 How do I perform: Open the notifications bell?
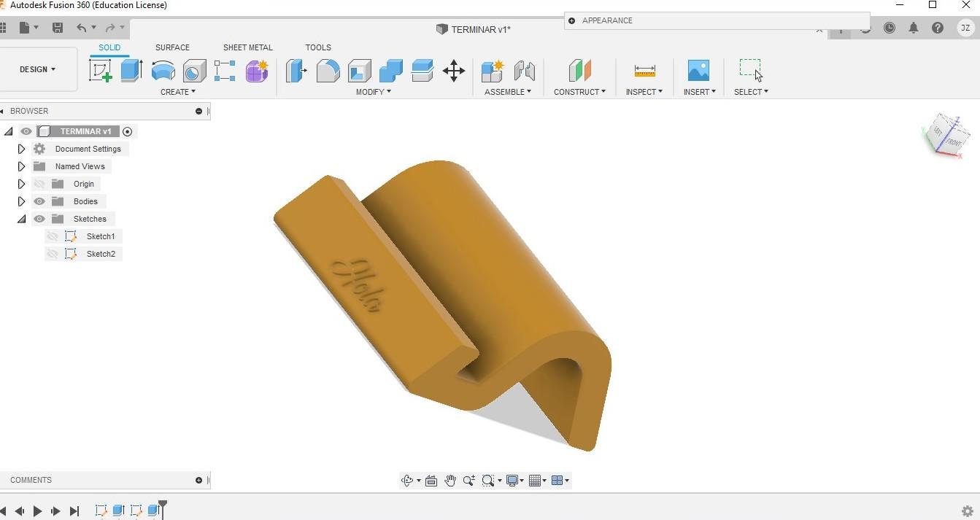tap(913, 28)
